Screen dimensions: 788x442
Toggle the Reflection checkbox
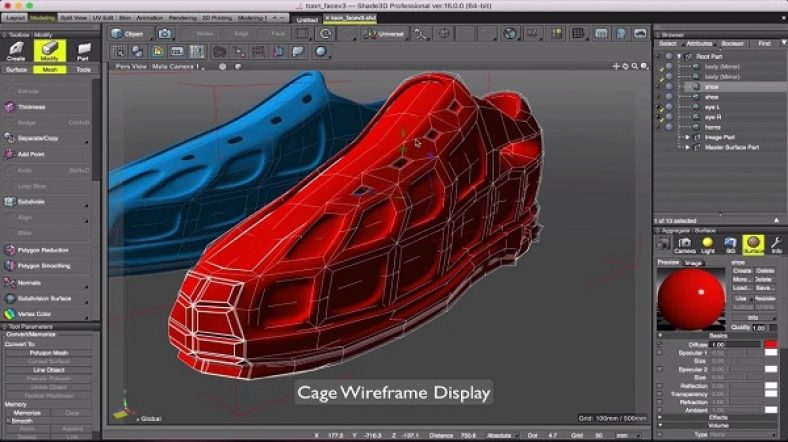pos(660,386)
